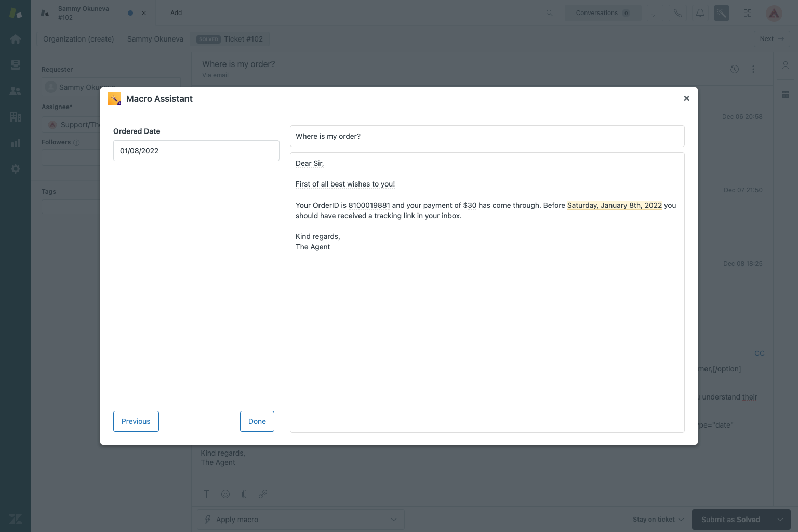Open the Views icon in sidebar
The height and width of the screenshot is (532, 798).
click(x=16, y=65)
